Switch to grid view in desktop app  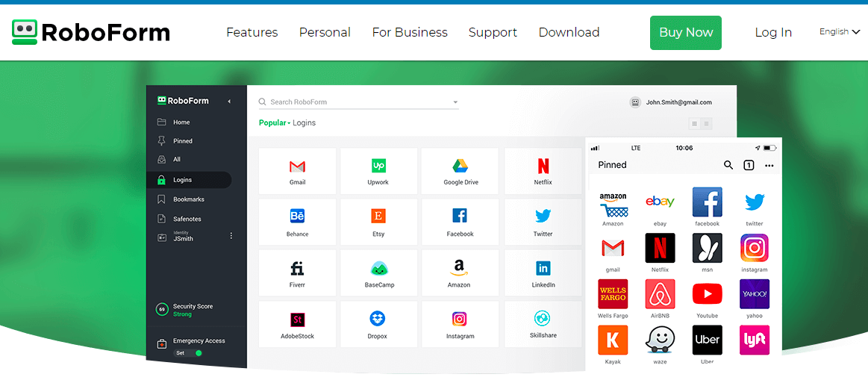(x=695, y=124)
